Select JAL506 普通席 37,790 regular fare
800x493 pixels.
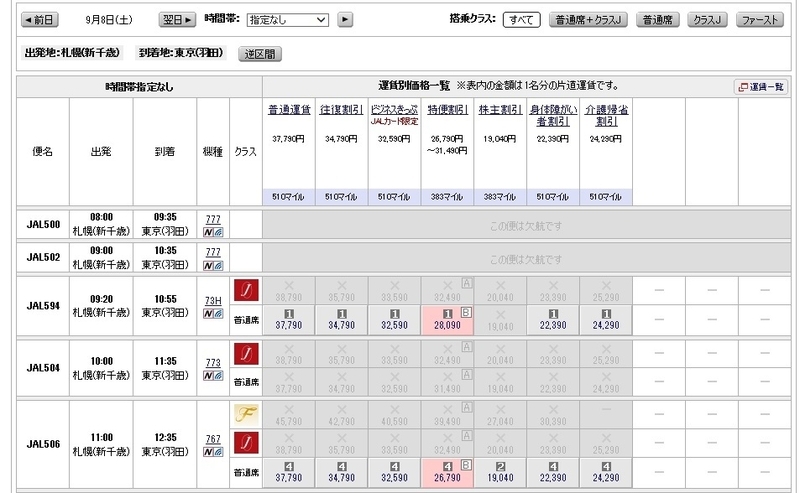click(289, 473)
